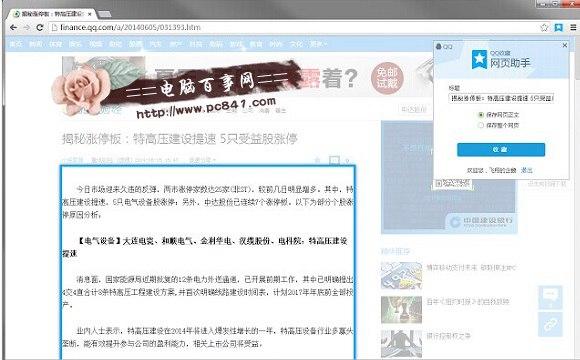Close the QQ web assistant popup
The height and width of the screenshot is (360, 580).
(x=564, y=45)
